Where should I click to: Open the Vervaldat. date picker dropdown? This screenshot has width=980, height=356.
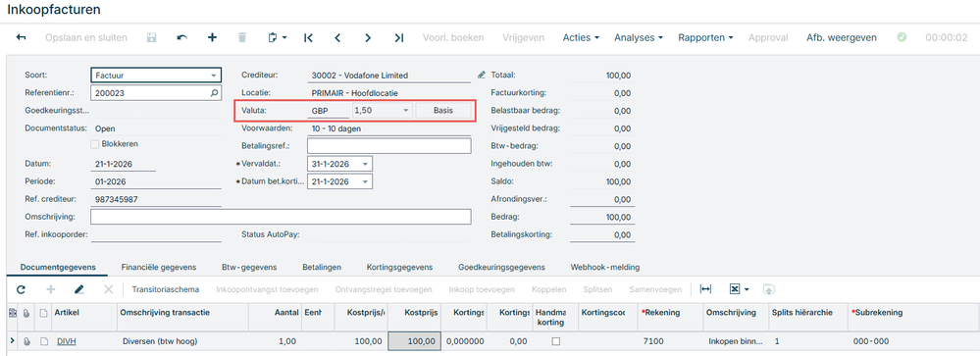point(366,164)
